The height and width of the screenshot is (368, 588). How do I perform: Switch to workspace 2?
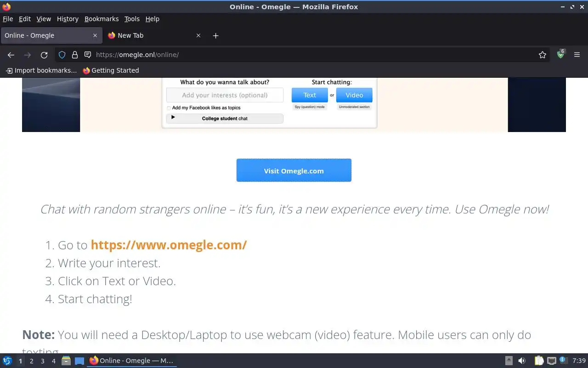click(31, 361)
